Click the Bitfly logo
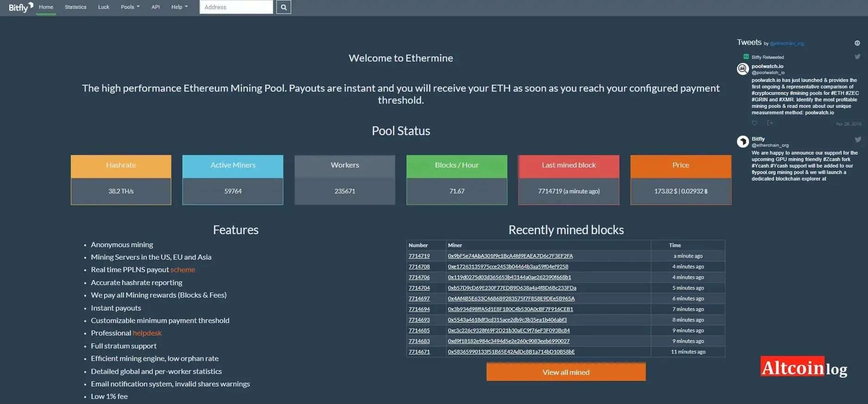 pos(21,7)
